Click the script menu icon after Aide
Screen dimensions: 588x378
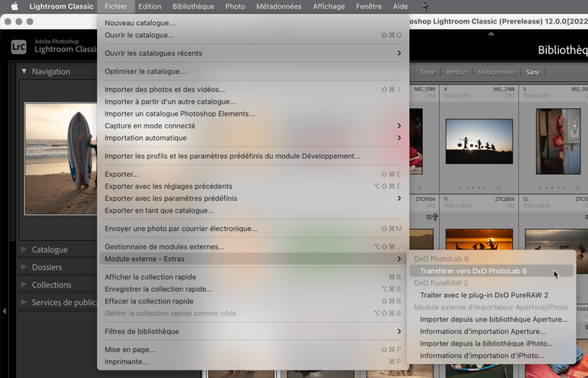click(424, 6)
